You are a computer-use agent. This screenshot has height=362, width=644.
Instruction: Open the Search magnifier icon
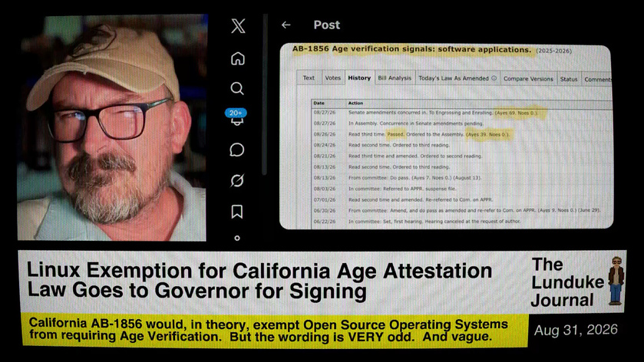tap(237, 88)
